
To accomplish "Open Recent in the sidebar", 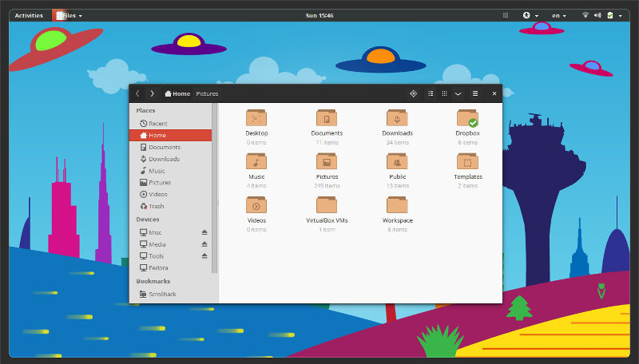I will 170,124.
